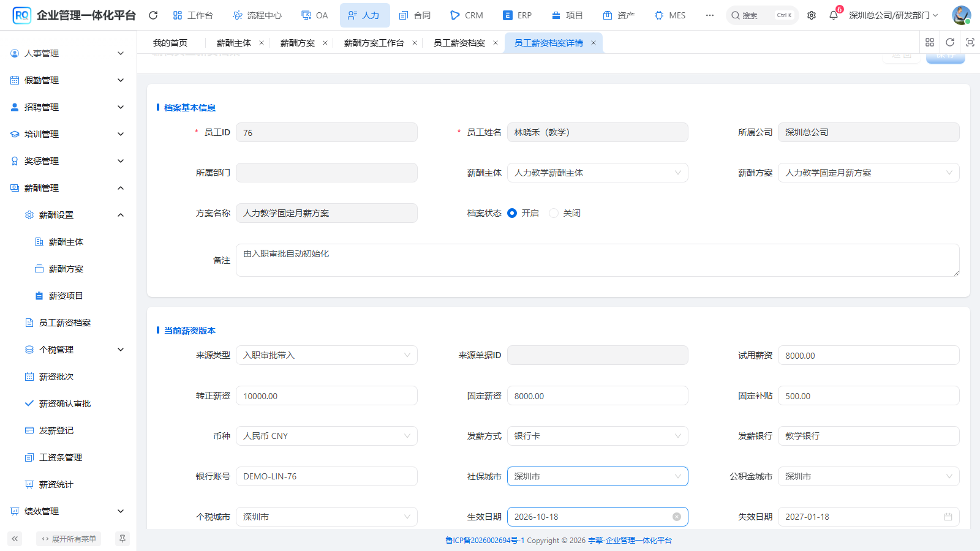Close the 员工薪资档案详情 tab
Screen dimensions: 980x551
[594, 43]
